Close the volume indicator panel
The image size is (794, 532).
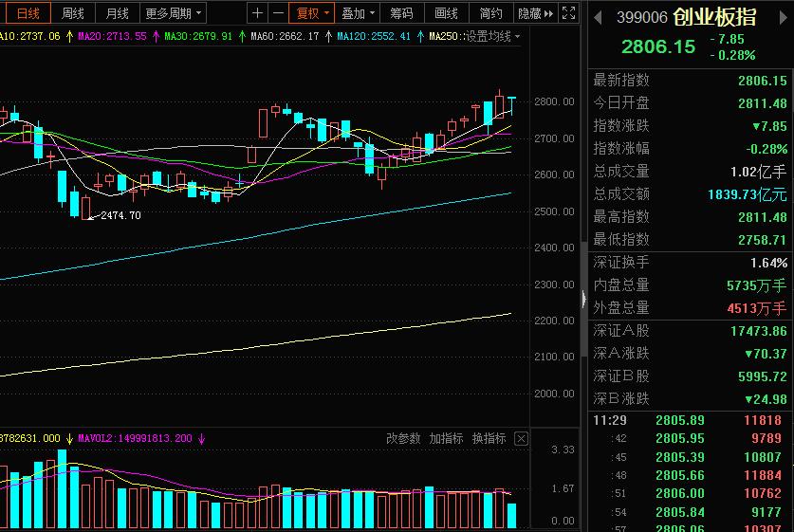(521, 438)
